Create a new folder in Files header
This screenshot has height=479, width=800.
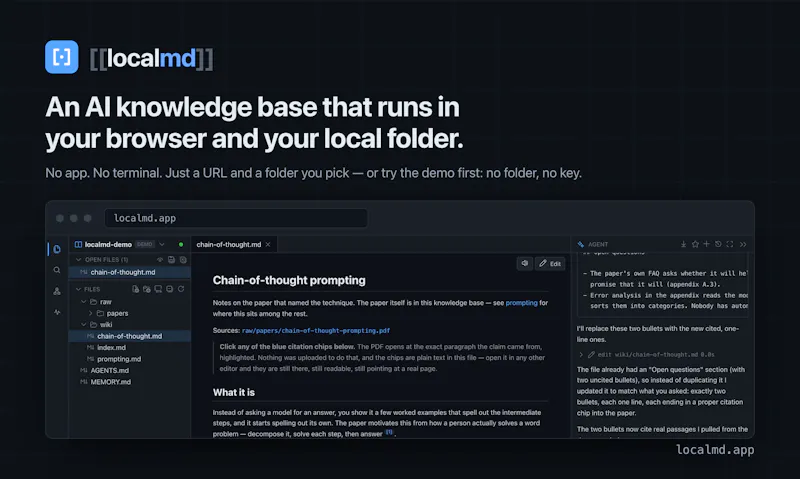[x=147, y=289]
